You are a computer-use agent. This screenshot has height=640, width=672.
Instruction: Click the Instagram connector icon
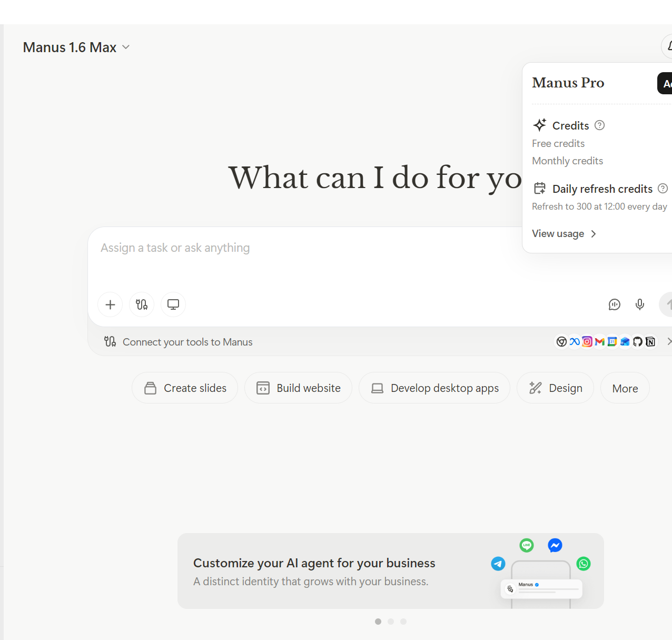click(x=587, y=342)
